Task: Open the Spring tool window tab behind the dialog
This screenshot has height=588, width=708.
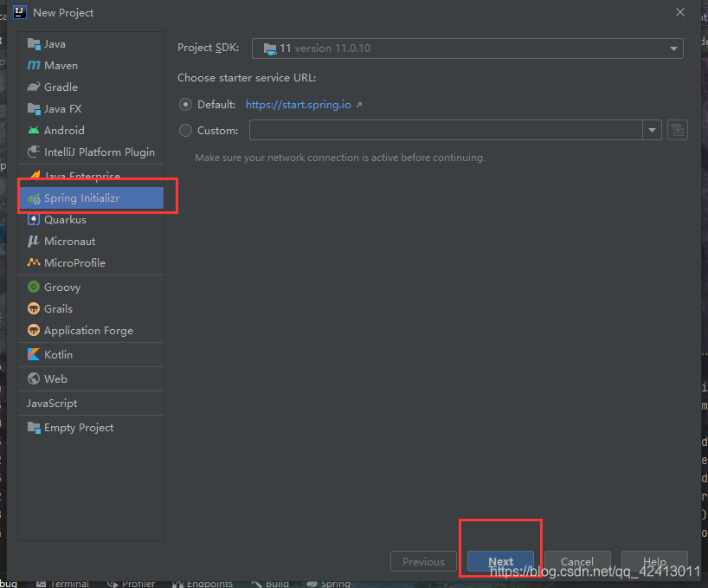Action: [328, 584]
